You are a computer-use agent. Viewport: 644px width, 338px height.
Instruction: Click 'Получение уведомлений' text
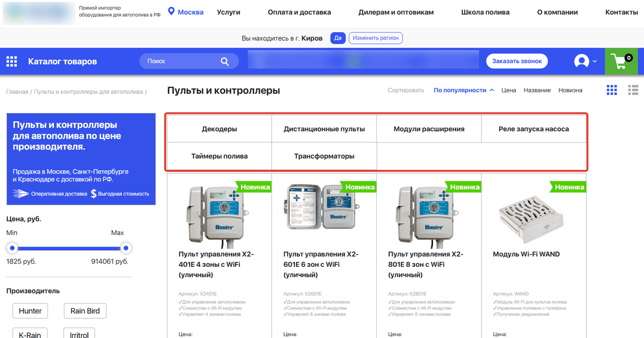pos(520,314)
